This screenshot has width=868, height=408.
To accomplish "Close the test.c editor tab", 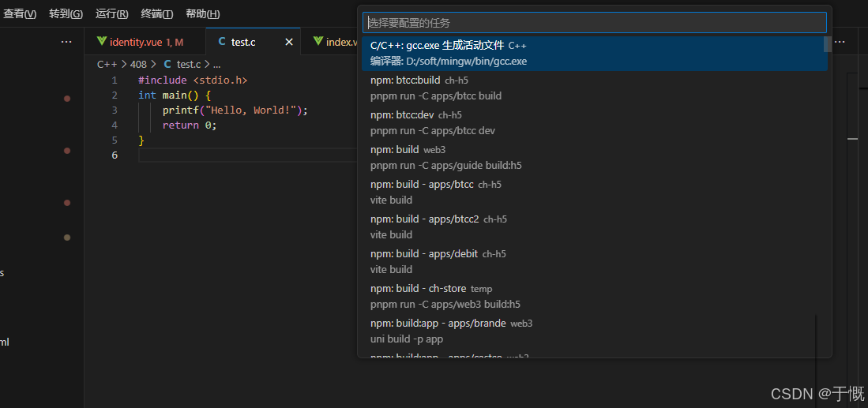I will [289, 42].
